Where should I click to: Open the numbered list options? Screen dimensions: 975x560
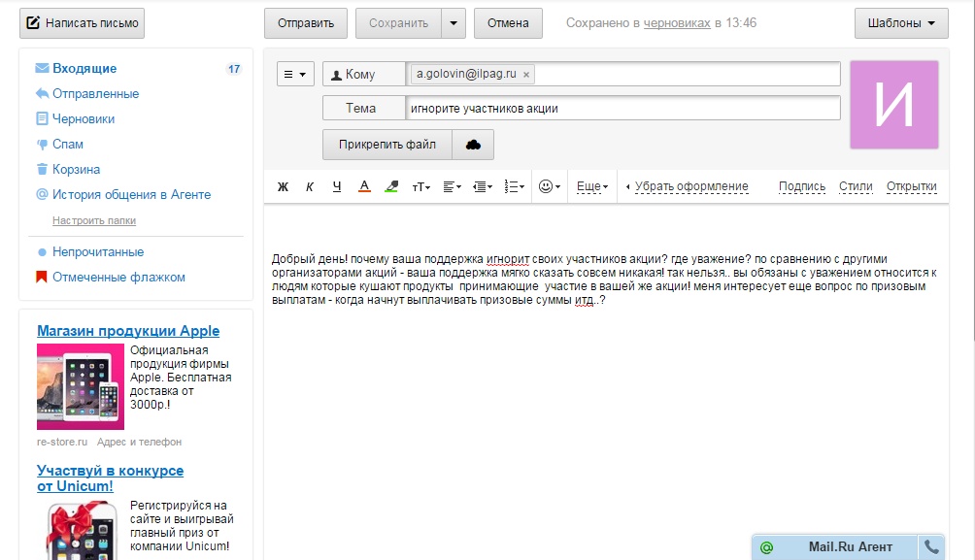[x=515, y=186]
